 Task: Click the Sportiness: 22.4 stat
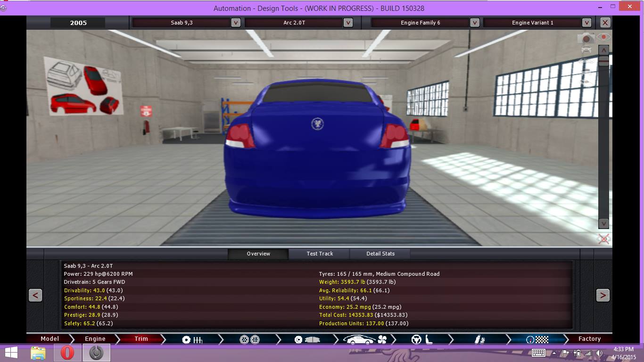pos(94,298)
